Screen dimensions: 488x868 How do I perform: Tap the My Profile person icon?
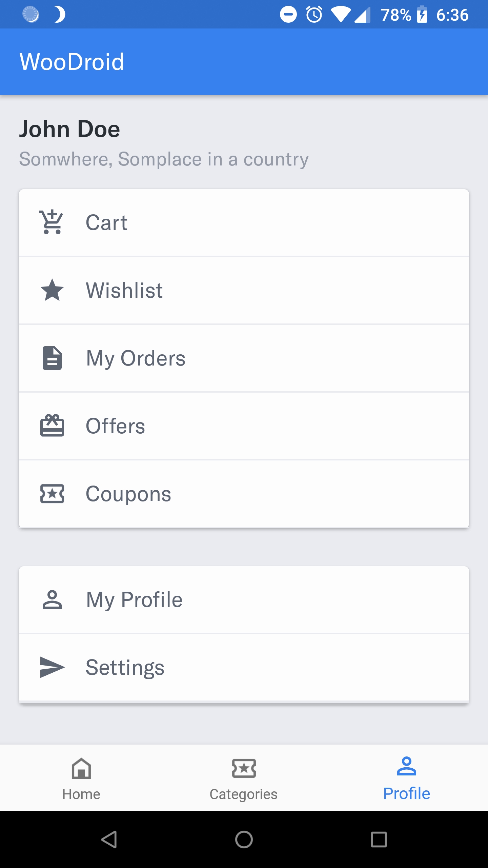click(52, 599)
